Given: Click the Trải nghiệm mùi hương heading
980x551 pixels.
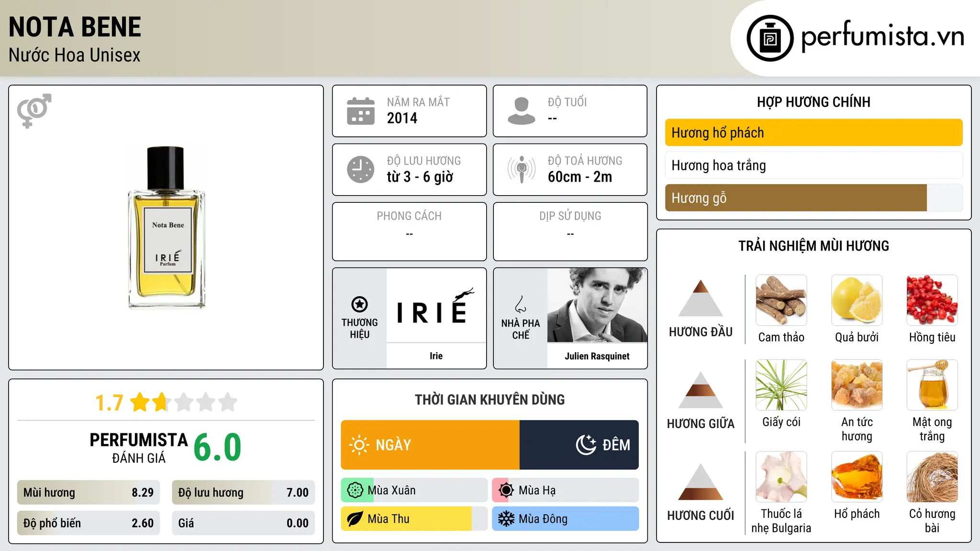Looking at the screenshot, I should [x=813, y=246].
